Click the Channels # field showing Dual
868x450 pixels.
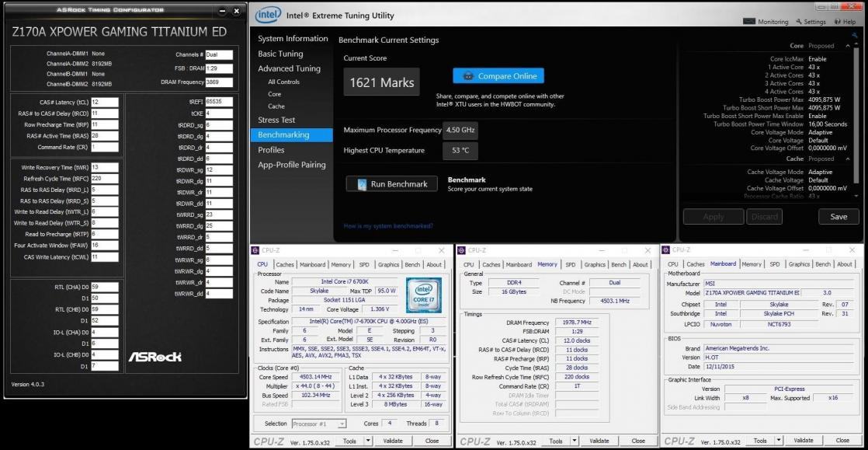(219, 55)
